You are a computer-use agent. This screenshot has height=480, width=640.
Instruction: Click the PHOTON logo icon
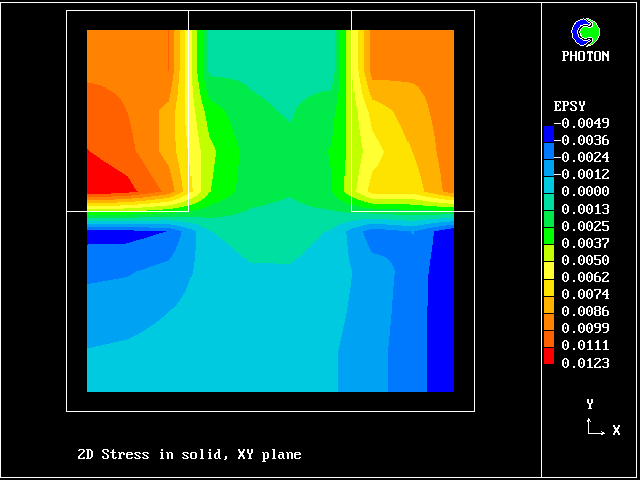click(x=585, y=33)
